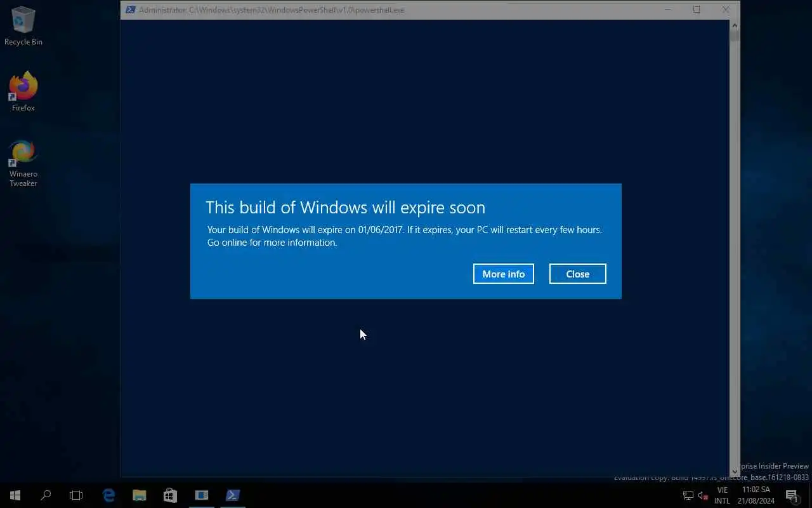Change input language VIE INTL
The height and width of the screenshot is (508, 812).
[x=722, y=495]
